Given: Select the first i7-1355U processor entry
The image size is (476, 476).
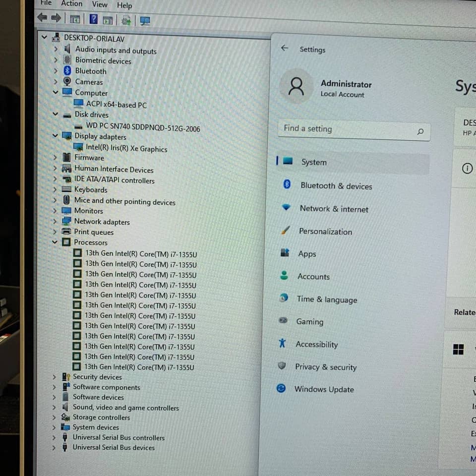Looking at the screenshot, I should coord(141,254).
